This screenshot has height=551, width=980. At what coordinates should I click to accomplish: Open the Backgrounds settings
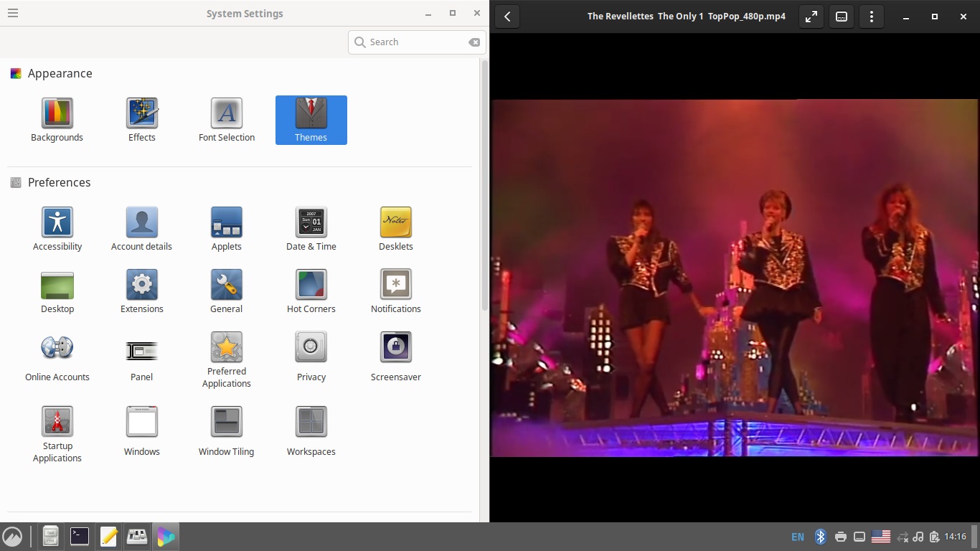click(x=57, y=120)
